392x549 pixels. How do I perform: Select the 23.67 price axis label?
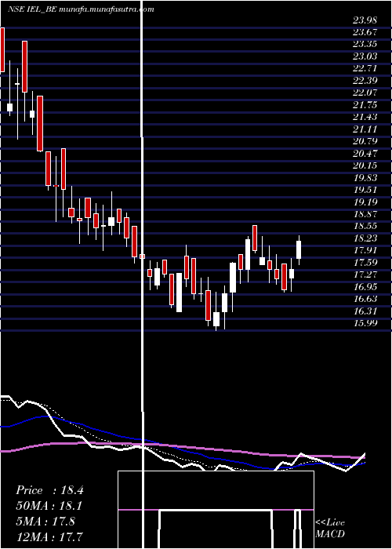[365, 32]
